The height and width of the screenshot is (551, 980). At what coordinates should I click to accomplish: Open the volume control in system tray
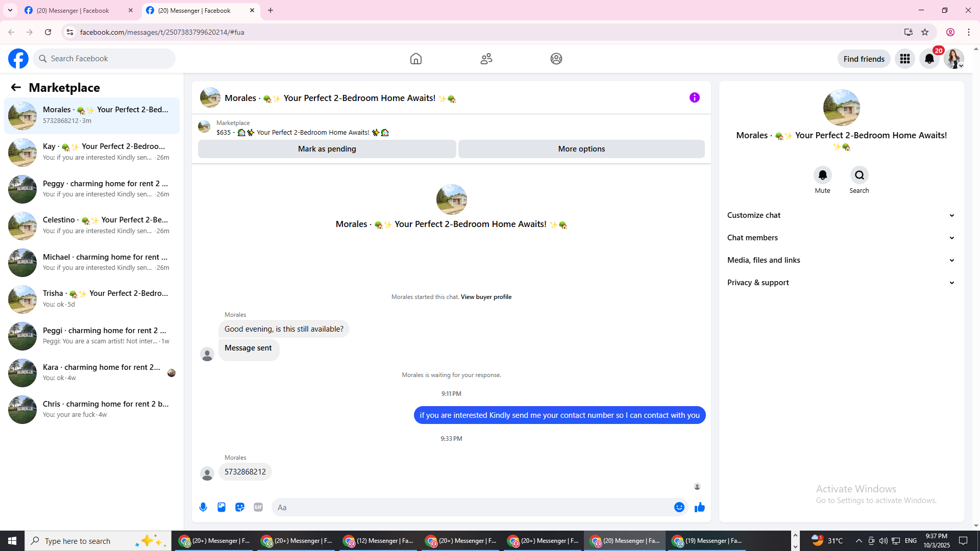tap(884, 541)
